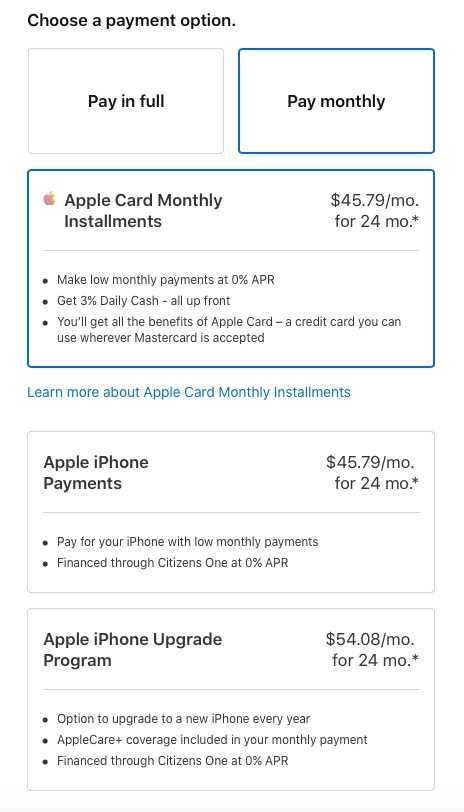Click the $45.79/mo. Apple Card installment price

click(x=374, y=200)
